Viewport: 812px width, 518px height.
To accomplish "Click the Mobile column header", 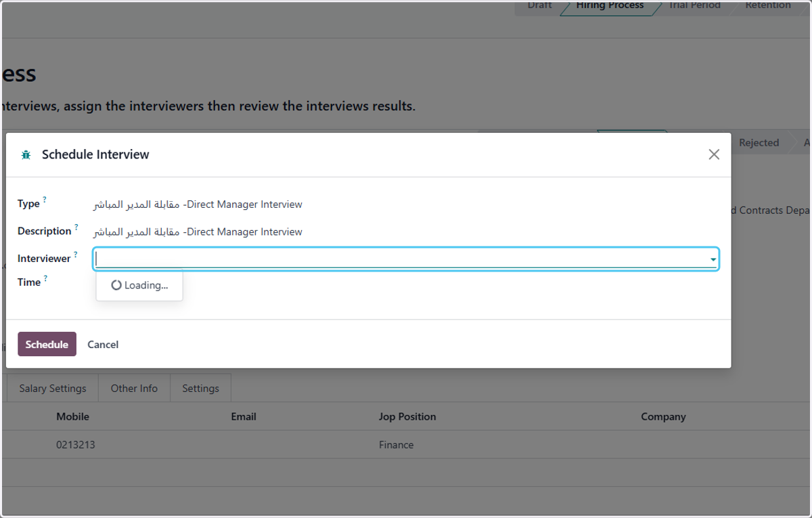I will coord(72,416).
